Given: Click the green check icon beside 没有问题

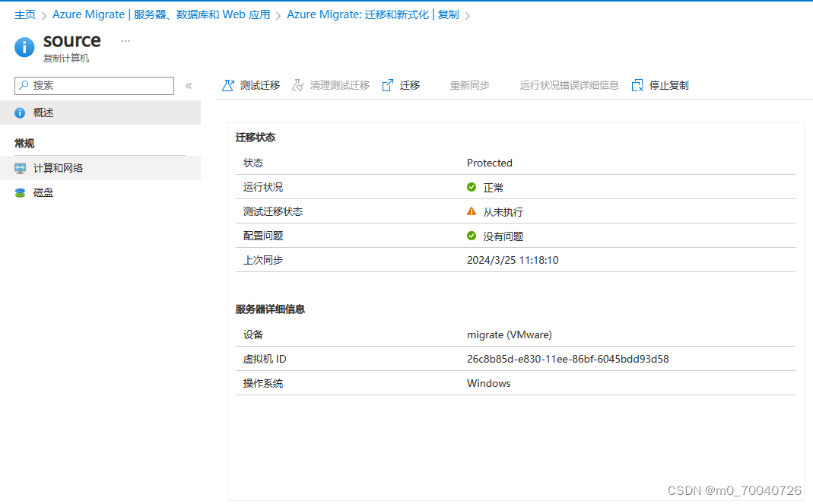Looking at the screenshot, I should [472, 236].
